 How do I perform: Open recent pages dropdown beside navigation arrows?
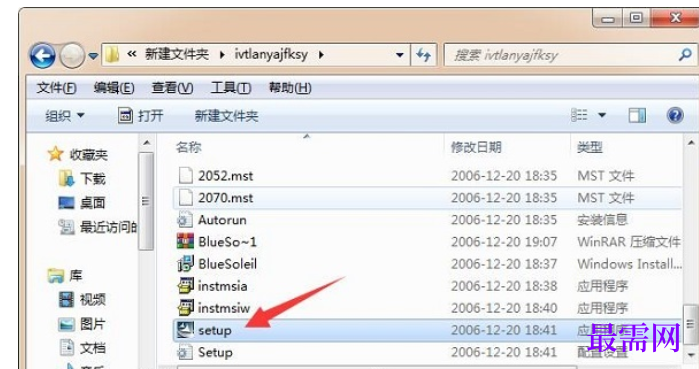(93, 56)
